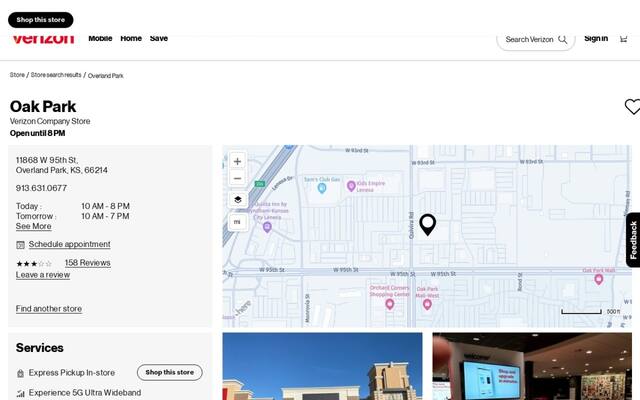The width and height of the screenshot is (640, 400).
Task: Click the star rating
Action: click(34, 264)
